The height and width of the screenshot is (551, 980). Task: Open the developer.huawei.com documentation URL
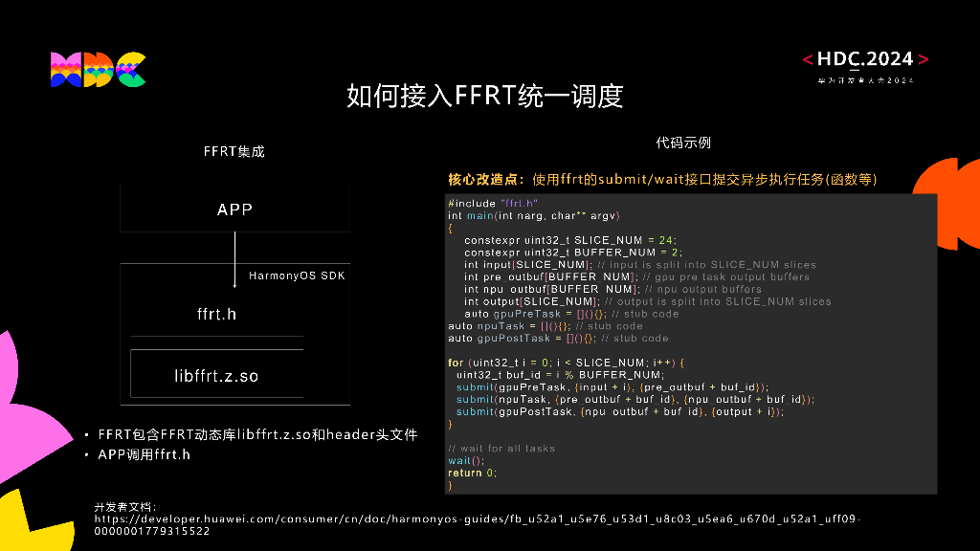(477, 518)
